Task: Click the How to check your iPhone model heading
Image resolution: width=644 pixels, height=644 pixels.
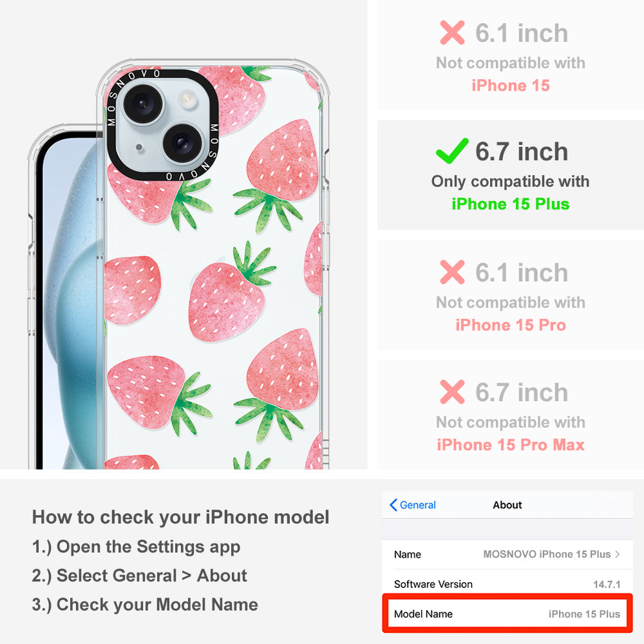Action: (x=181, y=516)
